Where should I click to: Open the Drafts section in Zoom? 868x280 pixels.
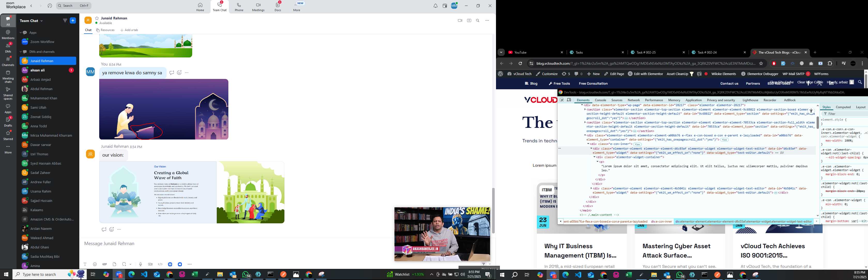(8, 122)
